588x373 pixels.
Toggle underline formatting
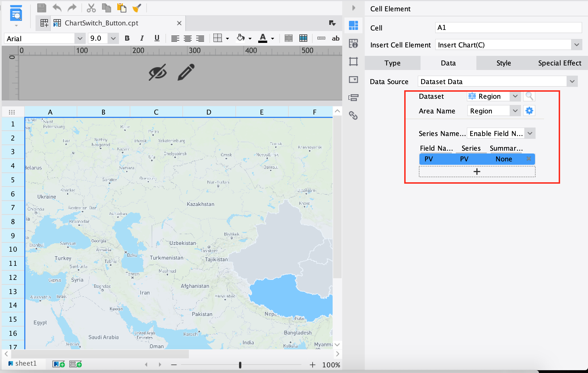[x=157, y=38]
